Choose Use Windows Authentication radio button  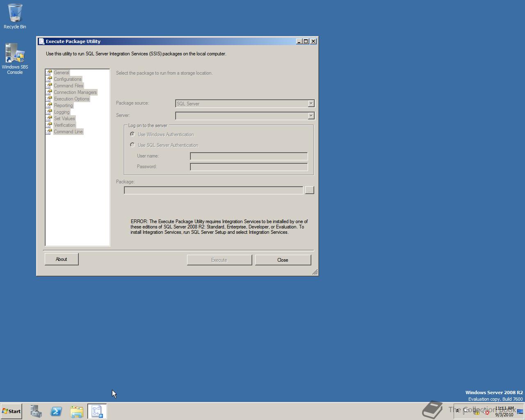pos(132,134)
